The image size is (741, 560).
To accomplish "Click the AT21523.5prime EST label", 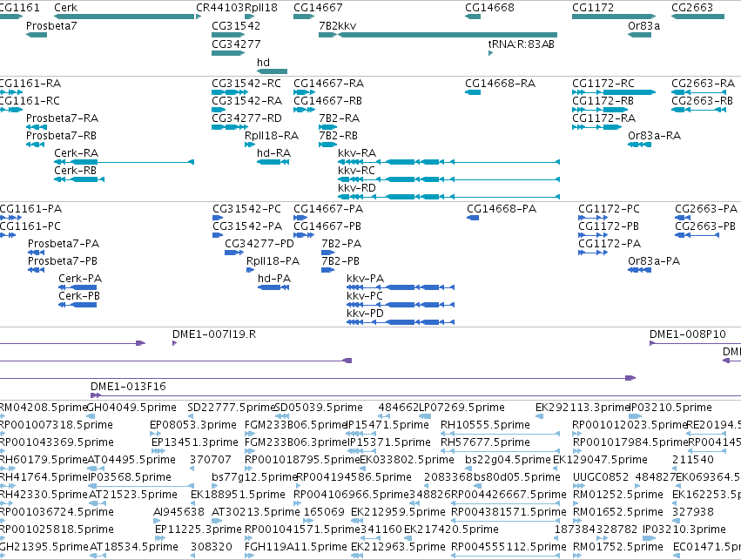I will tap(133, 495).
